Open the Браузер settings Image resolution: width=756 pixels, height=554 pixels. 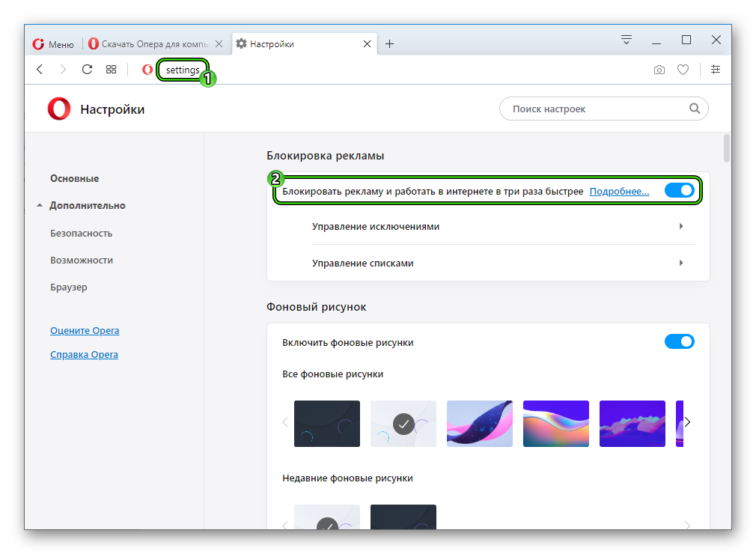[x=68, y=287]
